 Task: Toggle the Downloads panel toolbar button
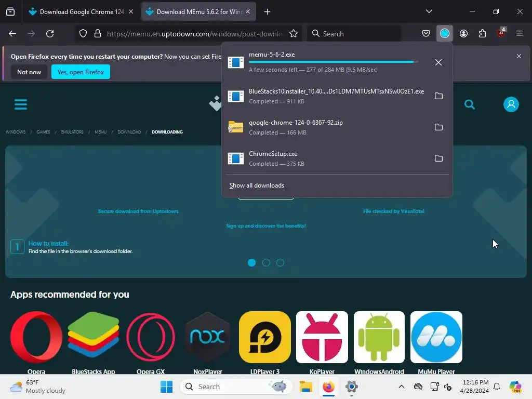coord(445,34)
